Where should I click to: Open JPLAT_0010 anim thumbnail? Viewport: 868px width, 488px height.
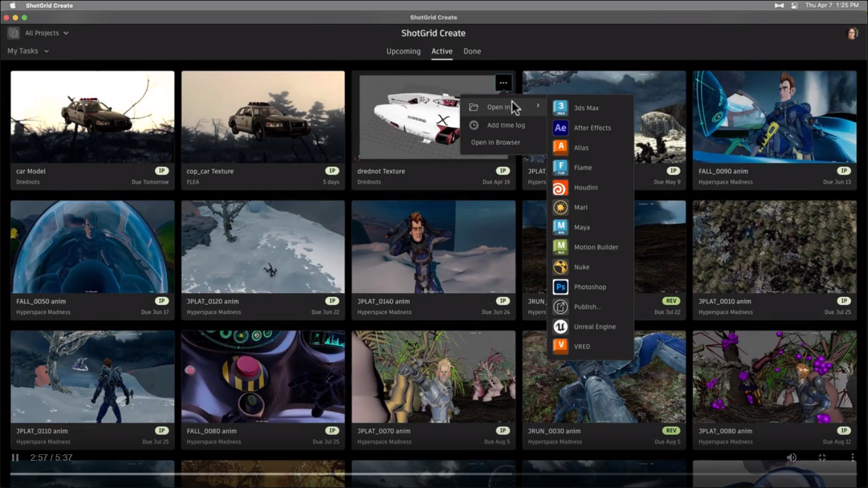click(775, 247)
